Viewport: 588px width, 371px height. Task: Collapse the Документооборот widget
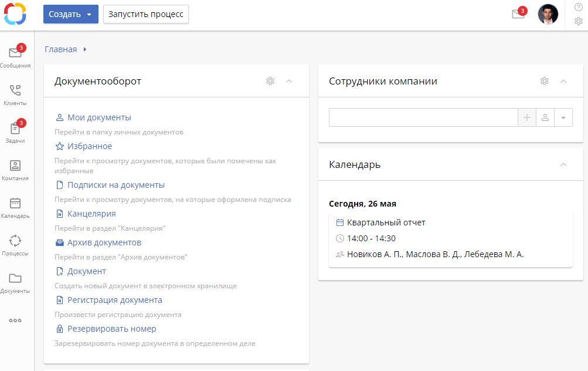pyautogui.click(x=289, y=81)
